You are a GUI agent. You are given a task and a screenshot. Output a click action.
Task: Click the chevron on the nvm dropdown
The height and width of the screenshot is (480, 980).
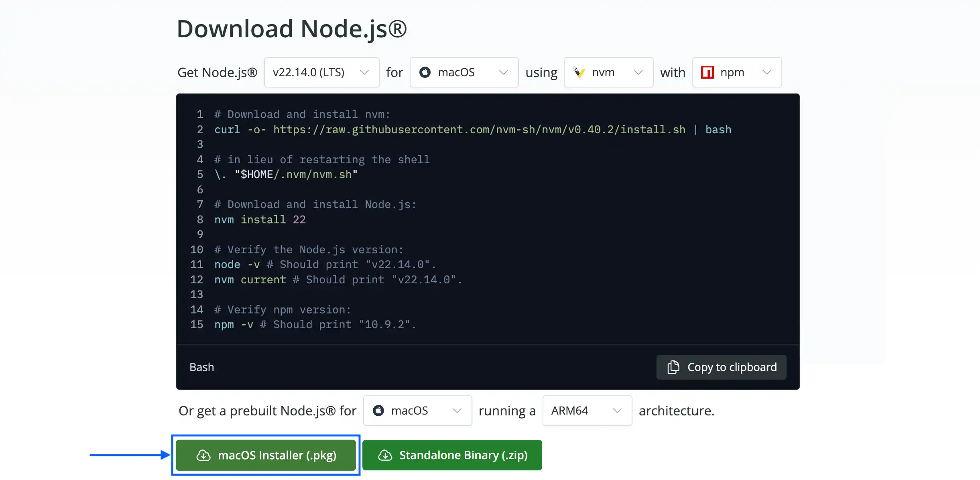coord(638,72)
